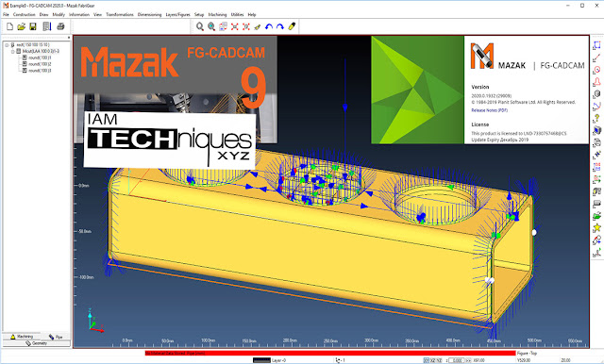Click the yellow star icon

point(596,228)
